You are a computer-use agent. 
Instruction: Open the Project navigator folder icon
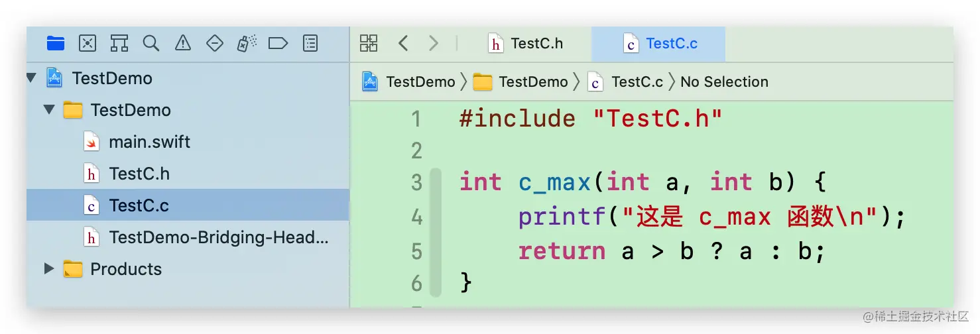click(x=56, y=44)
